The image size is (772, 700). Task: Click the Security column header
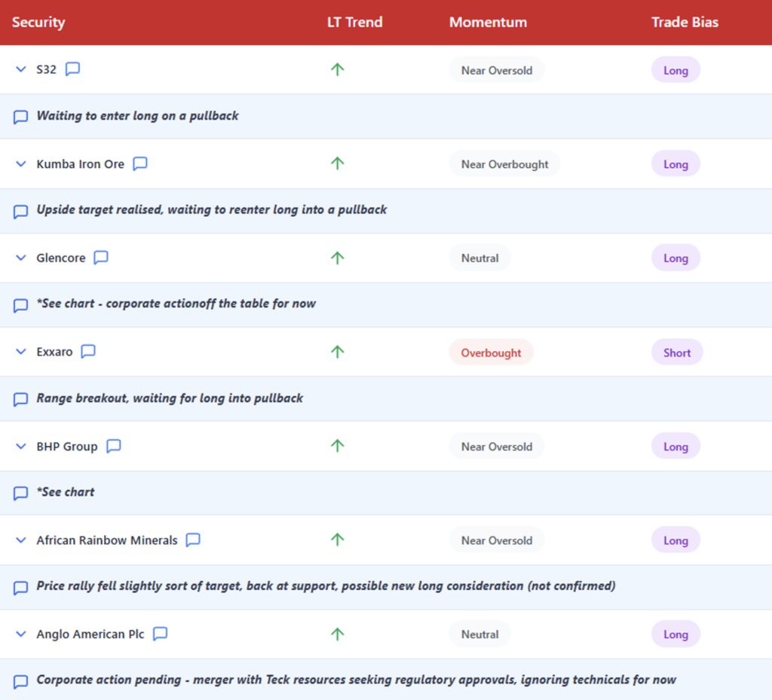point(38,22)
